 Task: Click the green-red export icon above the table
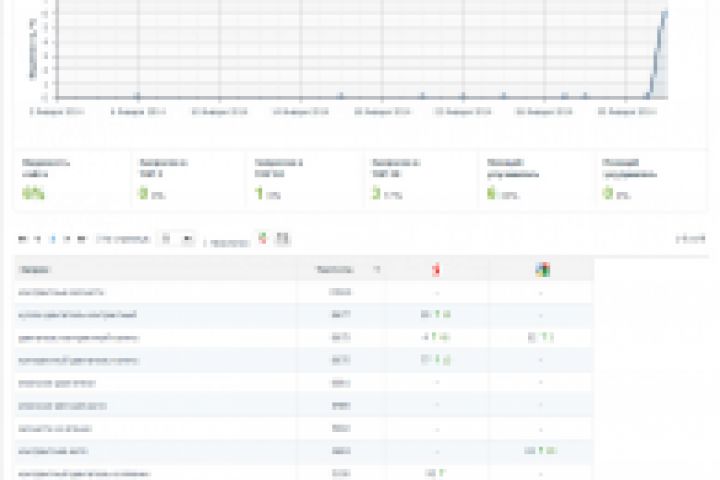pos(262,238)
